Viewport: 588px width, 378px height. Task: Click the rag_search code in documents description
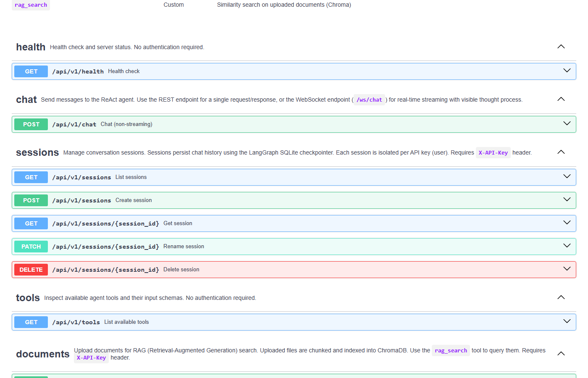coord(451,351)
